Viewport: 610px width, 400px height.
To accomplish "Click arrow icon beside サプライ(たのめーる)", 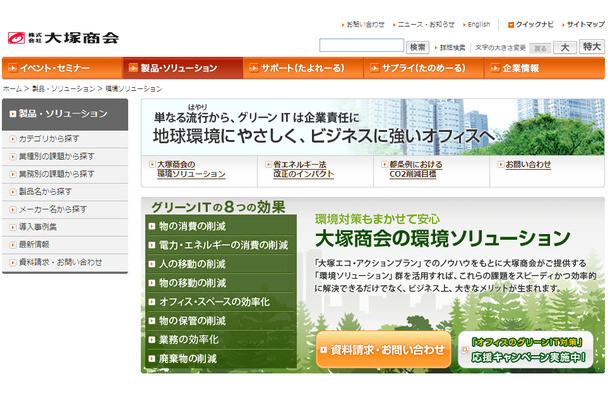I will point(374,68).
